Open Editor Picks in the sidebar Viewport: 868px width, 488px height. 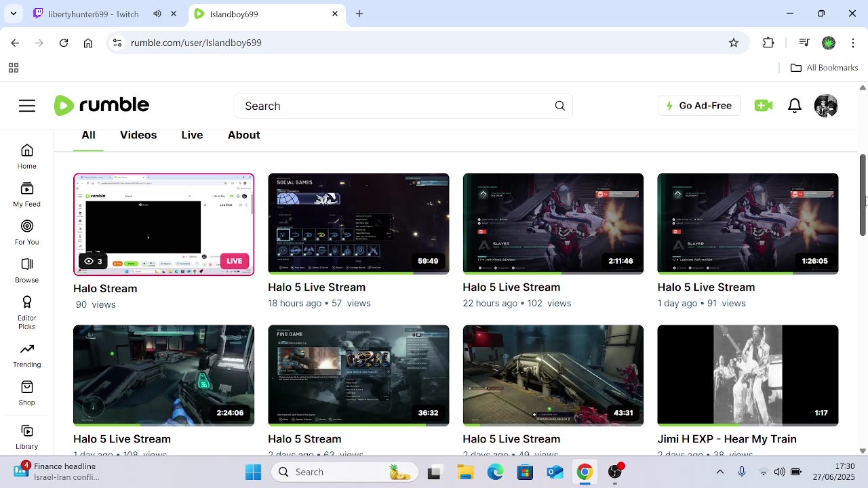pyautogui.click(x=27, y=312)
